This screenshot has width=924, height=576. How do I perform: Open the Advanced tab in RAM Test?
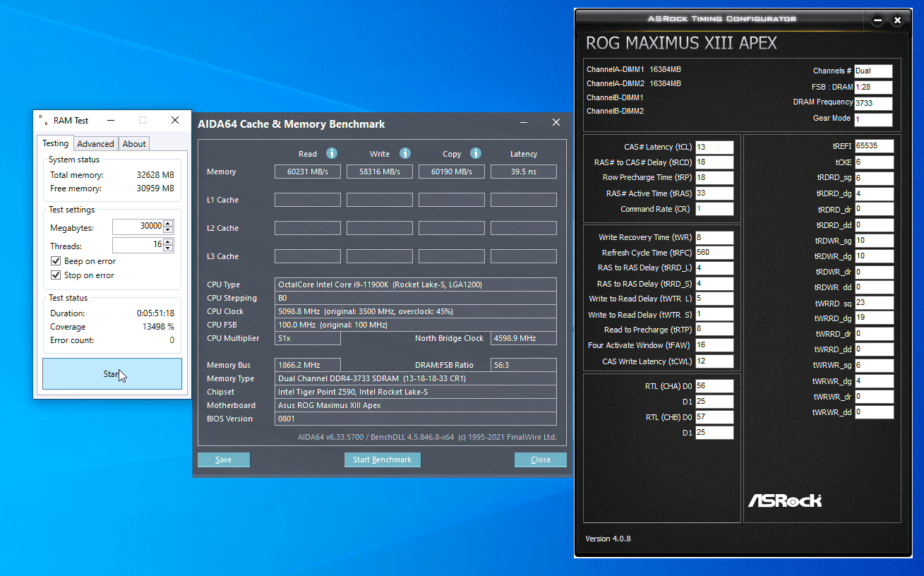click(95, 144)
